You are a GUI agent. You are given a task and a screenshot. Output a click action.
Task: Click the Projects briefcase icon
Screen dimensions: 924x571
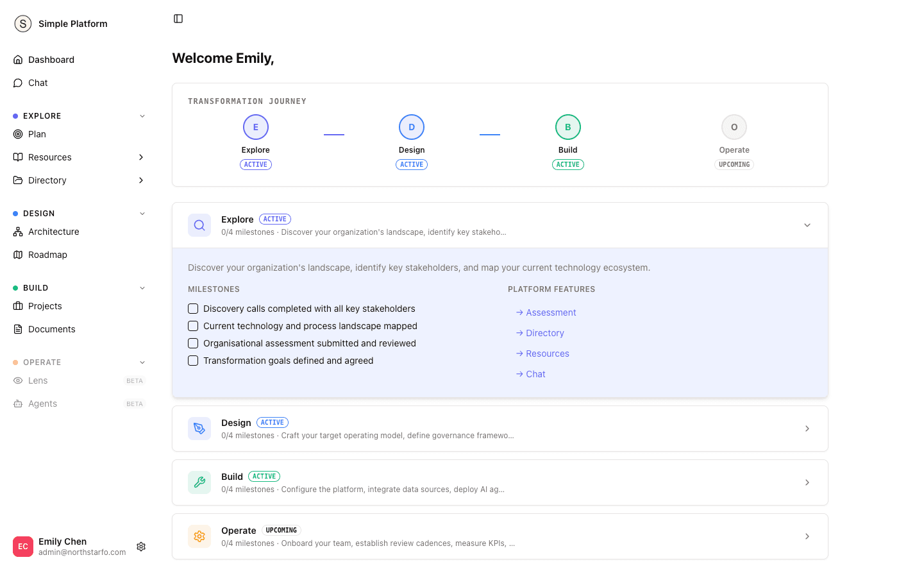pyautogui.click(x=18, y=306)
